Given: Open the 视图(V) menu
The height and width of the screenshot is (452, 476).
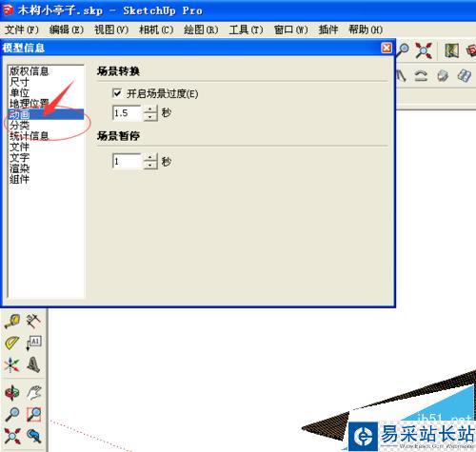Looking at the screenshot, I should tap(111, 29).
